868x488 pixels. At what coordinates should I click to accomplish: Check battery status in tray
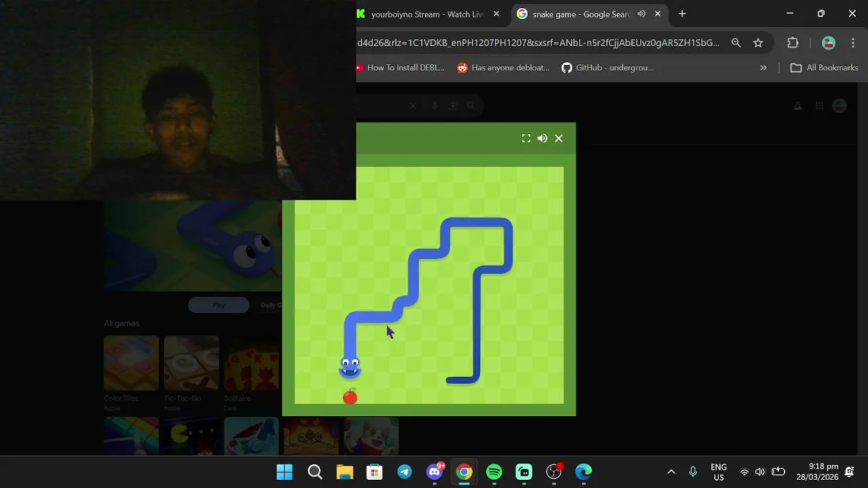click(778, 472)
